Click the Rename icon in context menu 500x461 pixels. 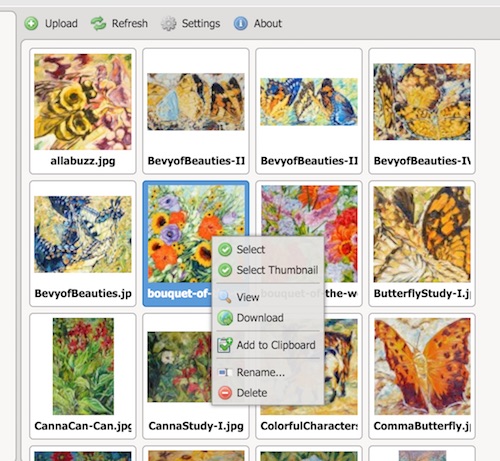point(225,372)
